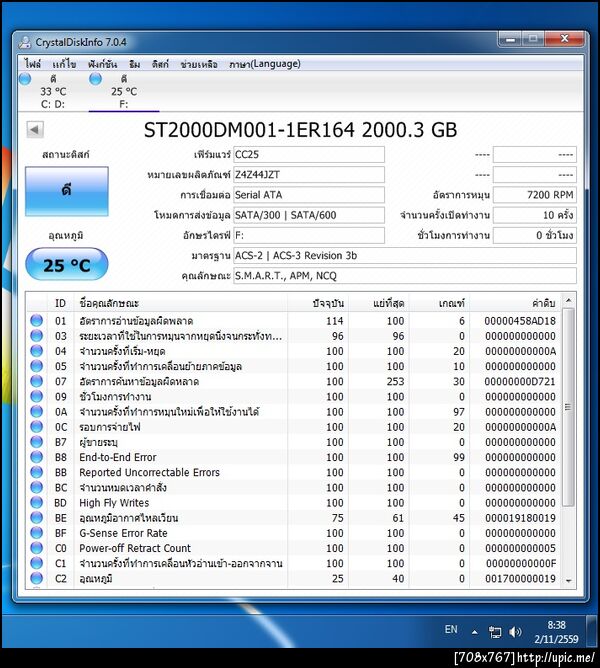Click the แย่ที่สุด column header
Image resolution: width=600 pixels, height=668 pixels.
pos(379,303)
